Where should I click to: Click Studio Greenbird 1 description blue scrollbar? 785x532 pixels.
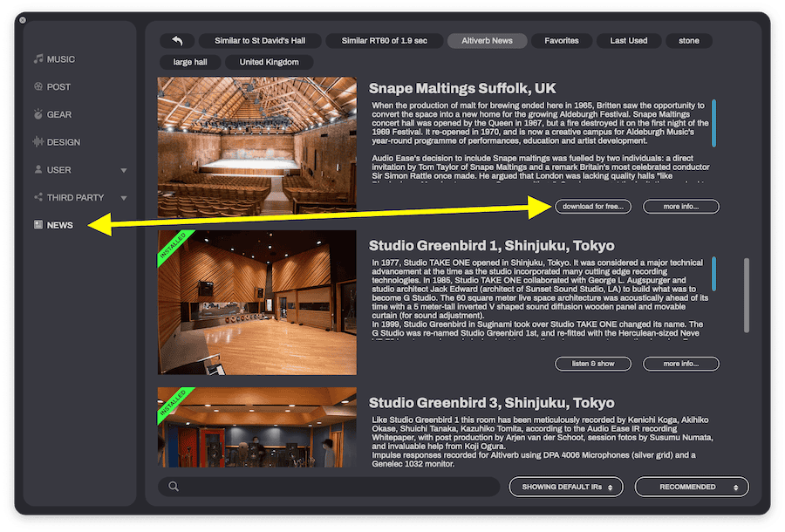713,273
